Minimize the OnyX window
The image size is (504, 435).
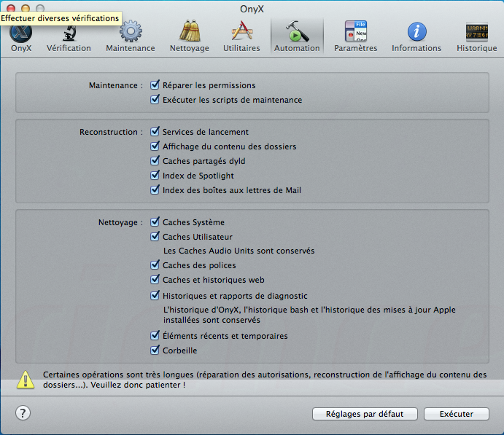pos(26,8)
